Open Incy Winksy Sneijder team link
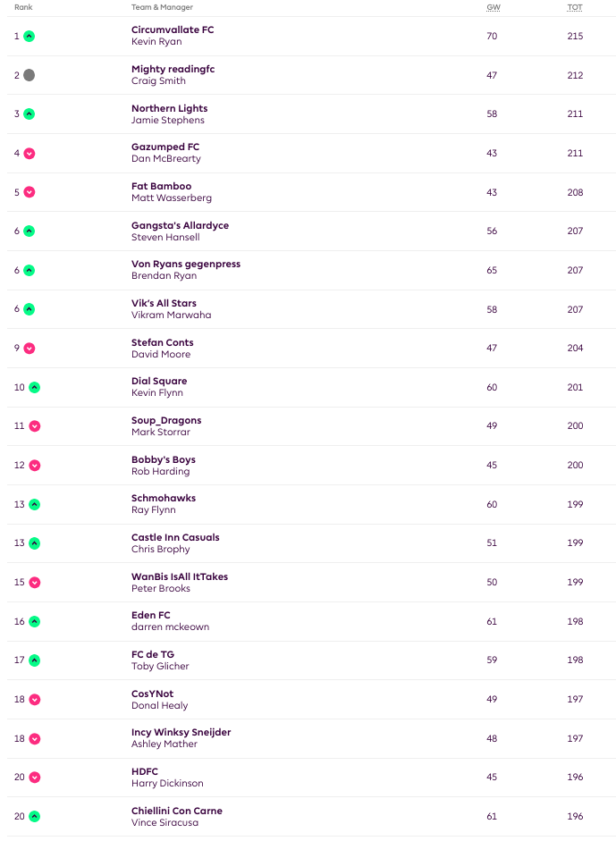 coord(181,732)
